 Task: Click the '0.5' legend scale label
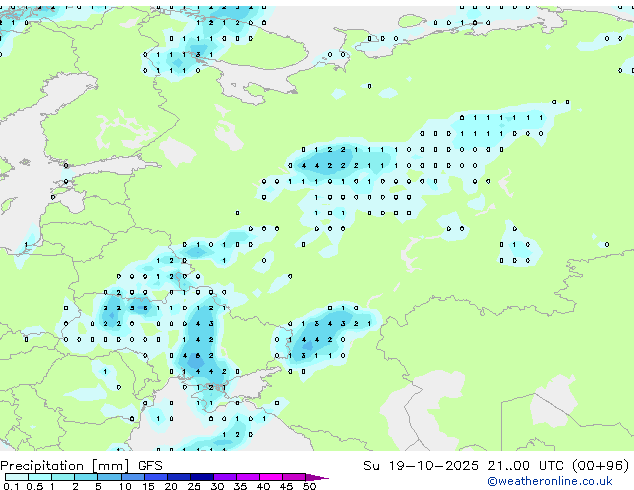click(35, 486)
